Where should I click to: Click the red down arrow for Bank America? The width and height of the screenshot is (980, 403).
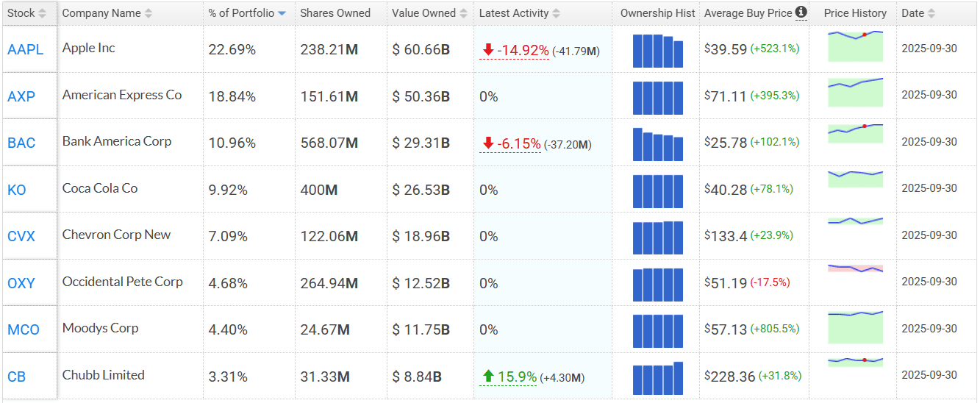pyautogui.click(x=487, y=143)
